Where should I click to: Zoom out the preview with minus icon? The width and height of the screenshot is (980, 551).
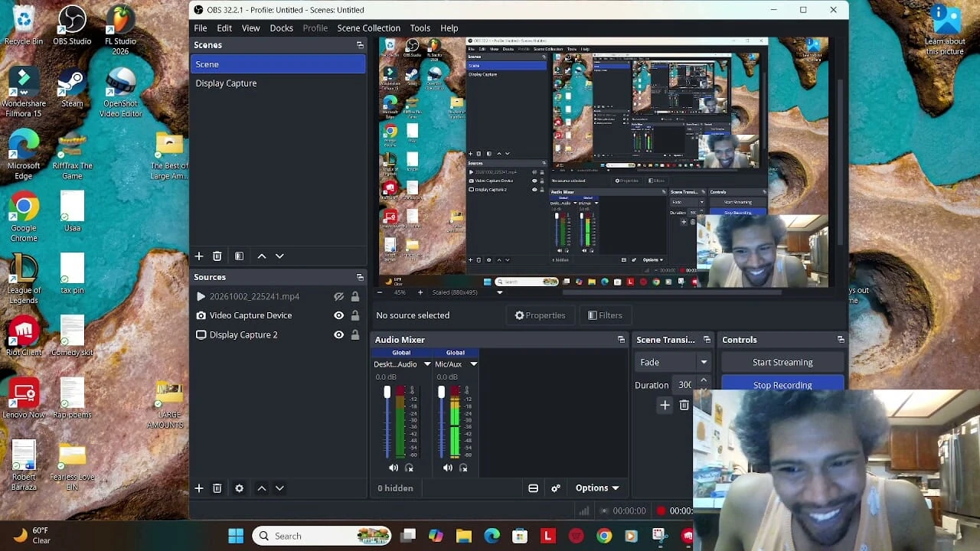(x=381, y=292)
